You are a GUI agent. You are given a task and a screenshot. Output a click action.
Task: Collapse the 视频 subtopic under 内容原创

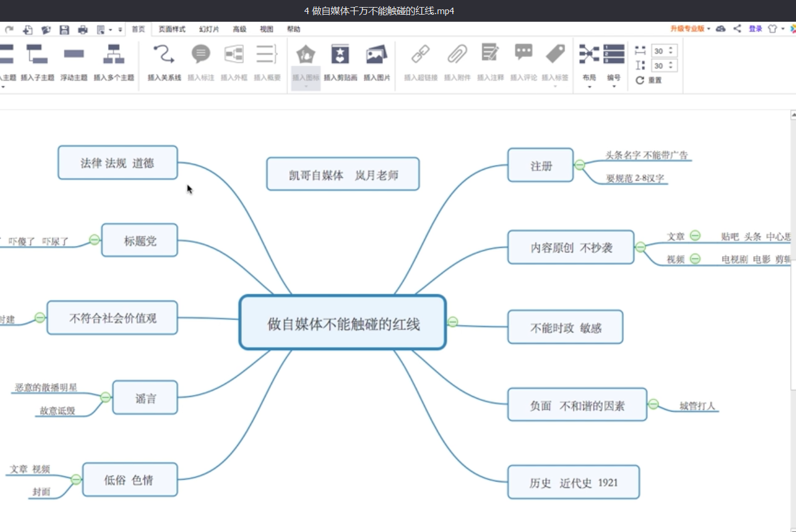pos(695,258)
